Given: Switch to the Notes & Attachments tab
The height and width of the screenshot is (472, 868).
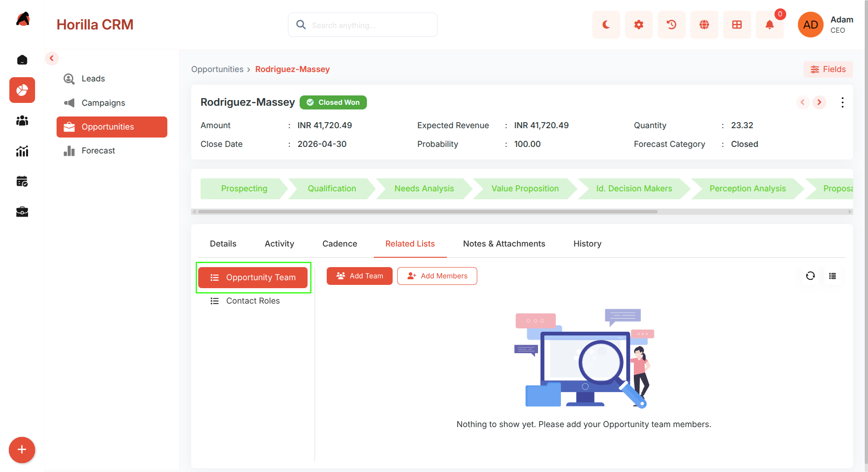Looking at the screenshot, I should pyautogui.click(x=504, y=244).
